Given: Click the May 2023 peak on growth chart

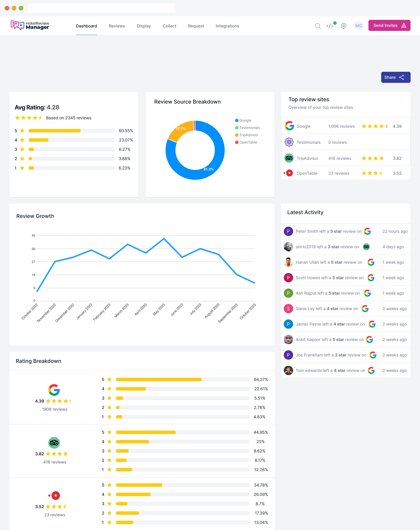Looking at the screenshot, I should tap(164, 238).
